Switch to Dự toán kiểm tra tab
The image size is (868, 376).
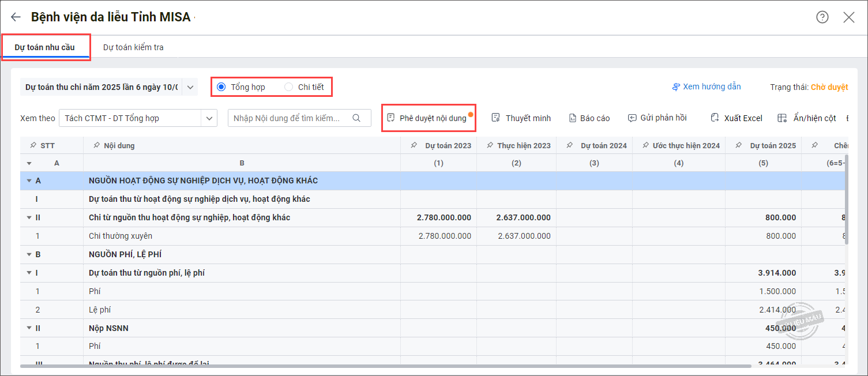coord(133,47)
